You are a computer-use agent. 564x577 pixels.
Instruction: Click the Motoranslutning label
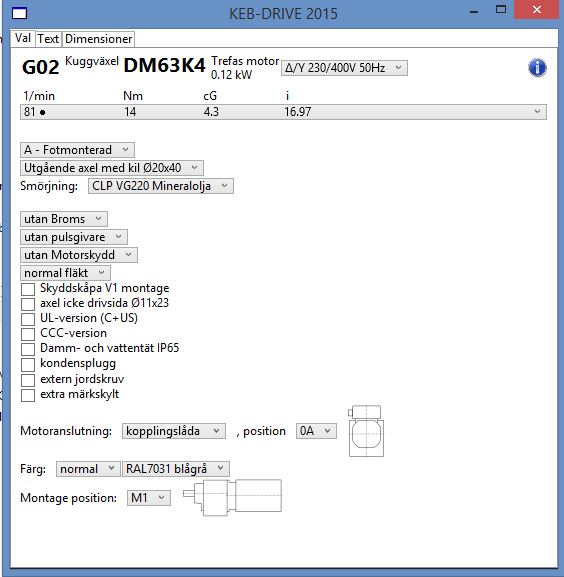[x=66, y=431]
